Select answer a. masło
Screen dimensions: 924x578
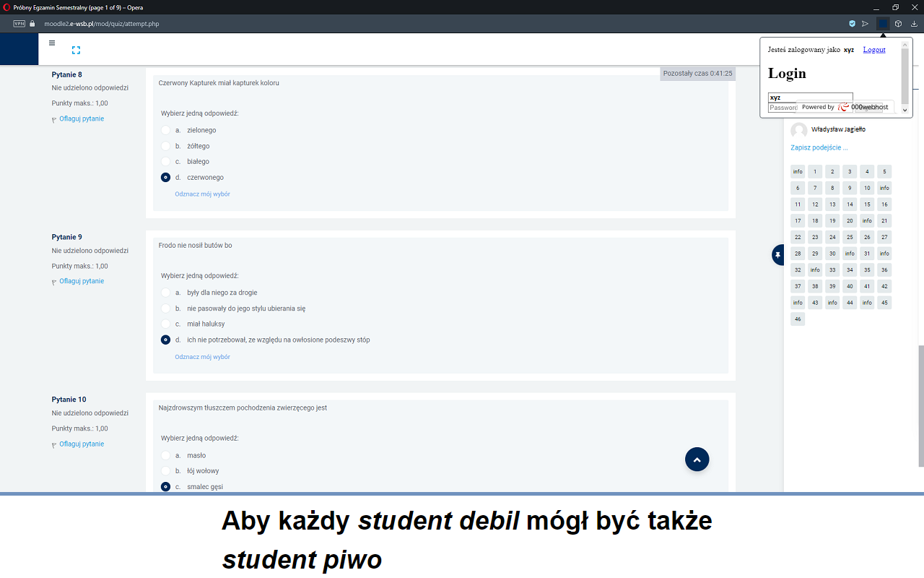click(x=166, y=455)
